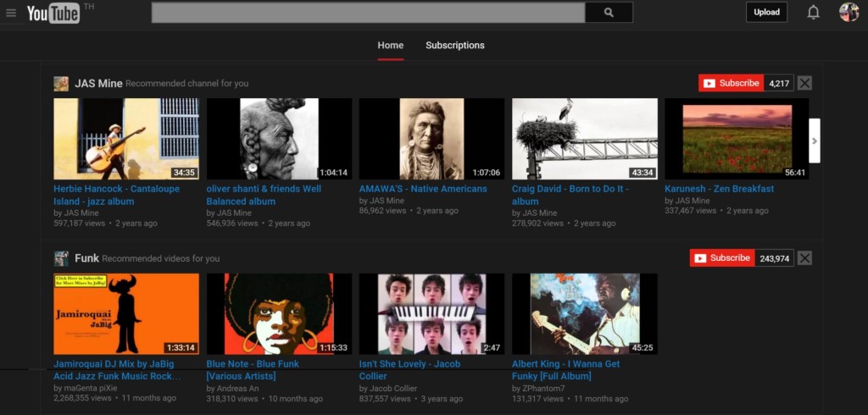Image resolution: width=868 pixels, height=415 pixels.
Task: Subscribe to the JAS Mine channel
Action: pos(731,83)
